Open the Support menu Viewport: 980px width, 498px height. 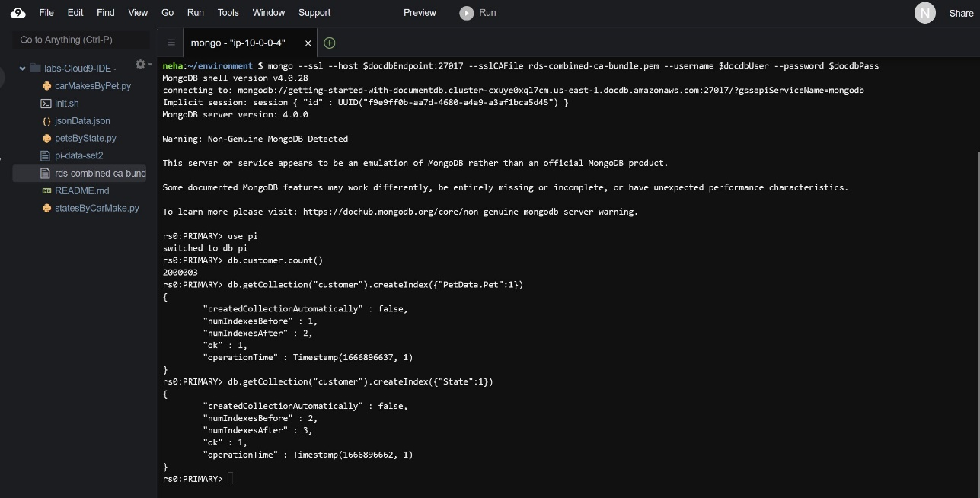[x=314, y=12]
